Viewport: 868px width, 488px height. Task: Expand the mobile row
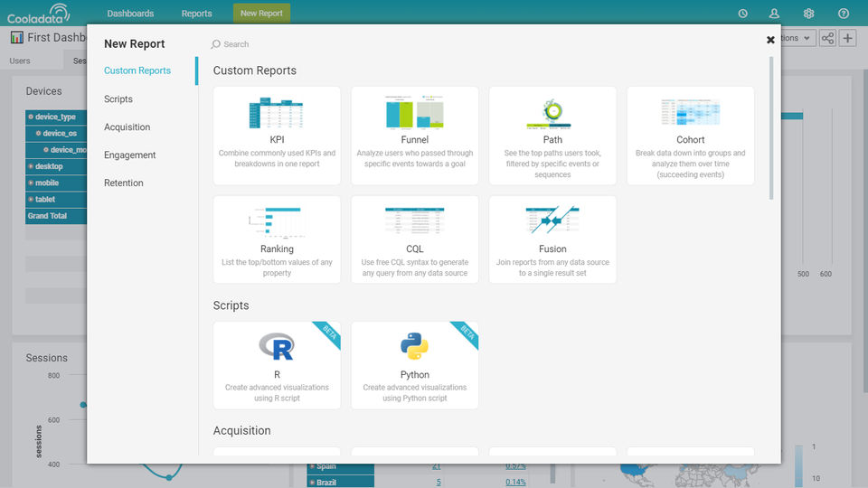pos(31,183)
